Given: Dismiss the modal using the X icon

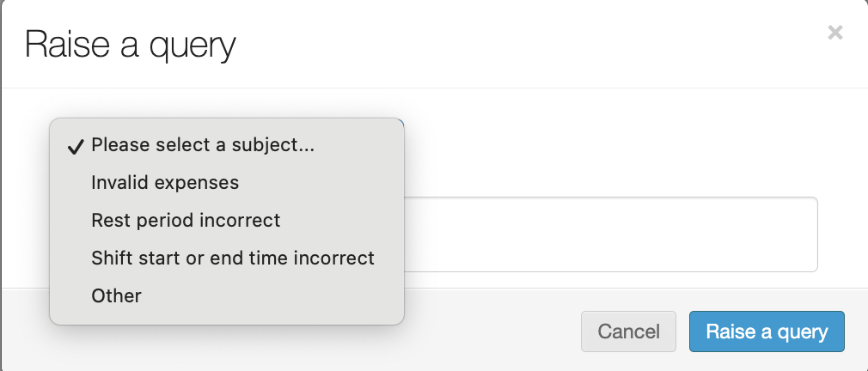Looking at the screenshot, I should tap(834, 33).
